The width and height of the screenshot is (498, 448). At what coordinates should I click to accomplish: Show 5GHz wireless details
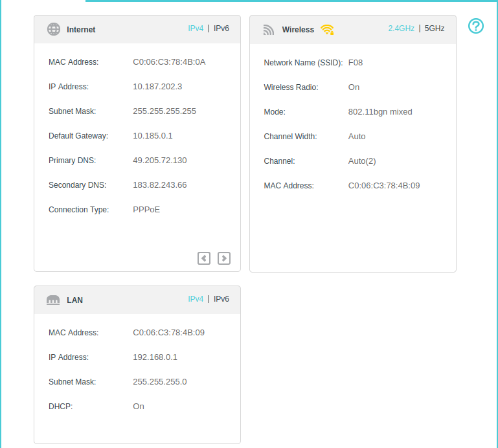click(435, 28)
